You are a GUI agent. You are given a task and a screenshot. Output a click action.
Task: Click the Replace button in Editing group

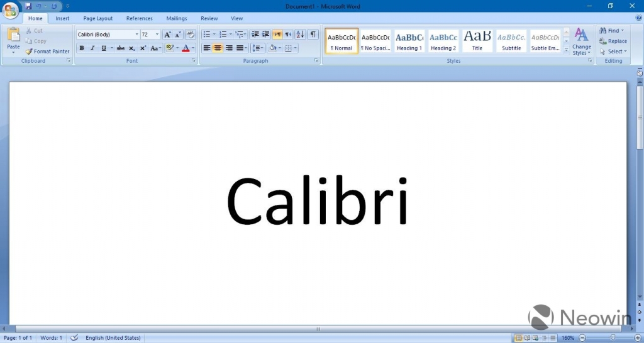pyautogui.click(x=613, y=41)
